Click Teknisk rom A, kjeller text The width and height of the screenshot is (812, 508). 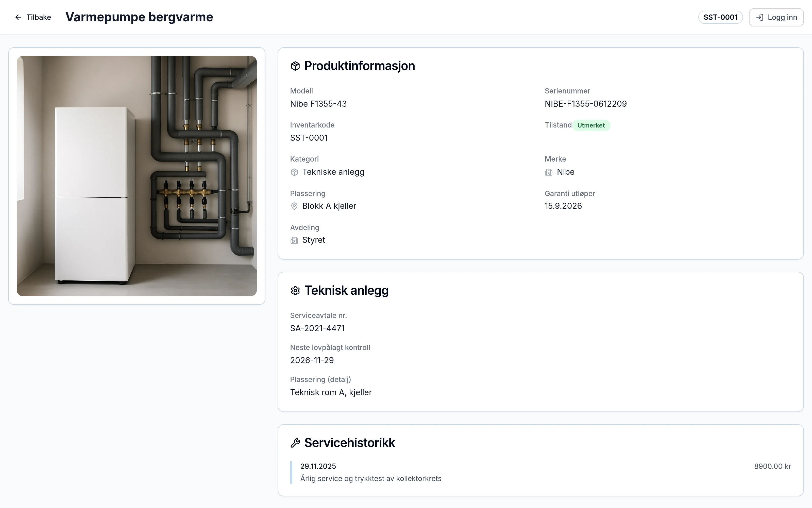(331, 392)
